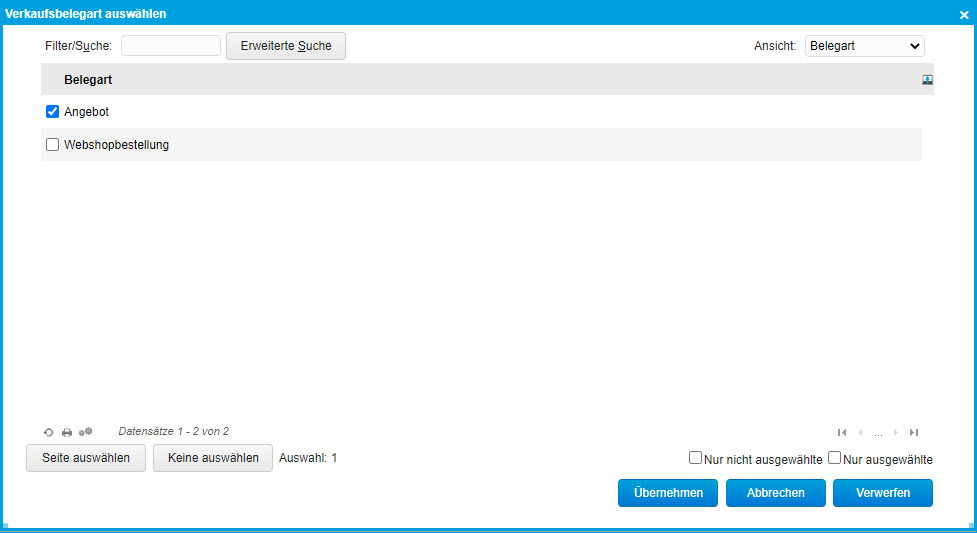
Task: Check the Webshopbestellung checkbox
Action: coord(52,145)
